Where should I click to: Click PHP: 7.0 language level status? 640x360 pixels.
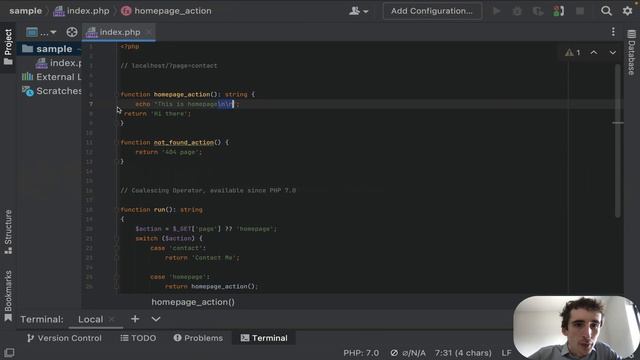click(361, 353)
